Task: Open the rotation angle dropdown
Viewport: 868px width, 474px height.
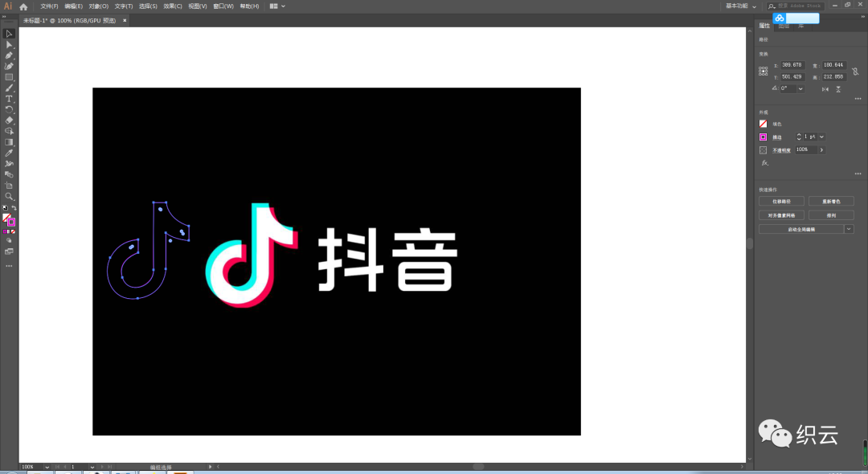Action: click(x=800, y=89)
